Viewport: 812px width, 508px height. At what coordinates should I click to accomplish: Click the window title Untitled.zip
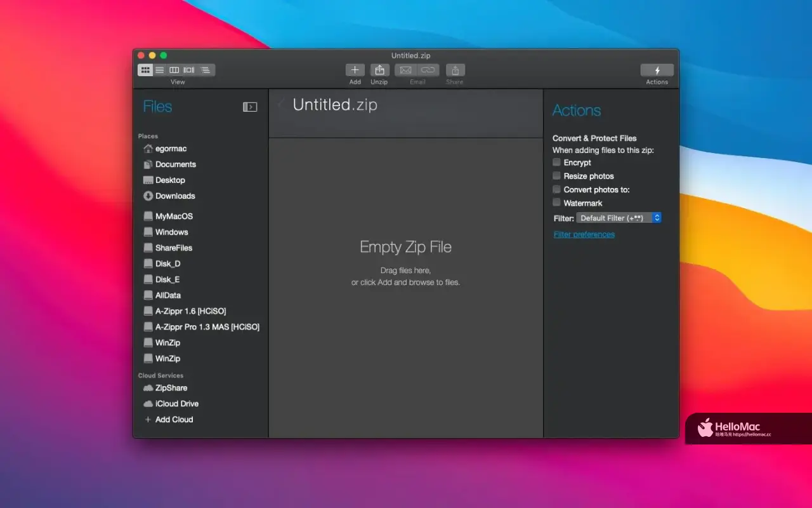pos(410,56)
